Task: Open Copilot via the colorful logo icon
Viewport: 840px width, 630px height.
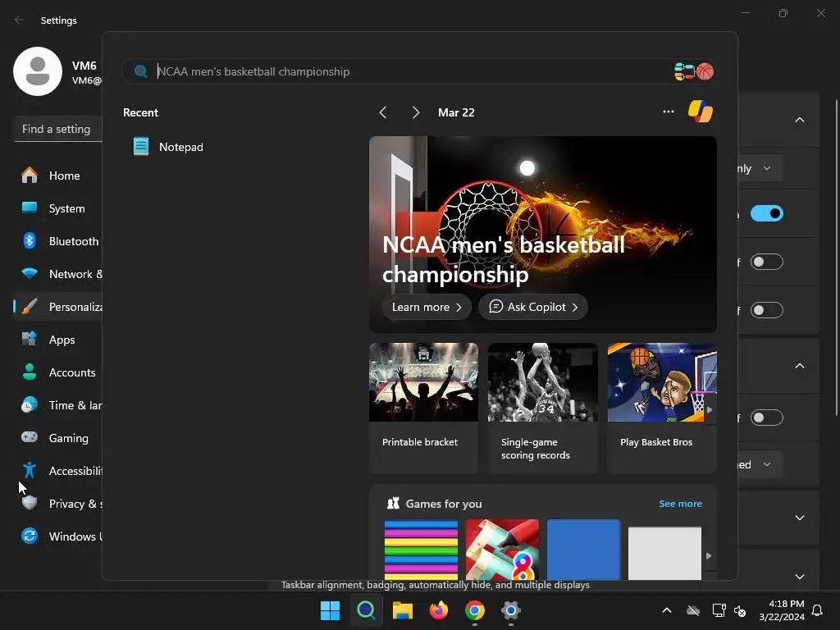Action: [701, 112]
